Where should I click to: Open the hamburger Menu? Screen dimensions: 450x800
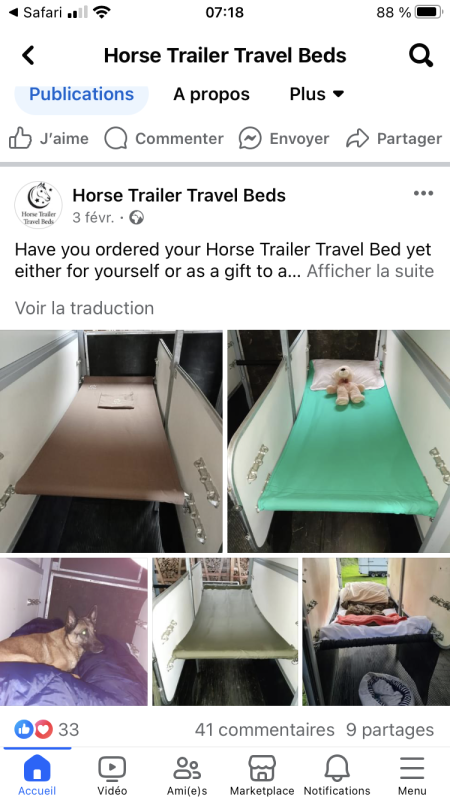[412, 775]
